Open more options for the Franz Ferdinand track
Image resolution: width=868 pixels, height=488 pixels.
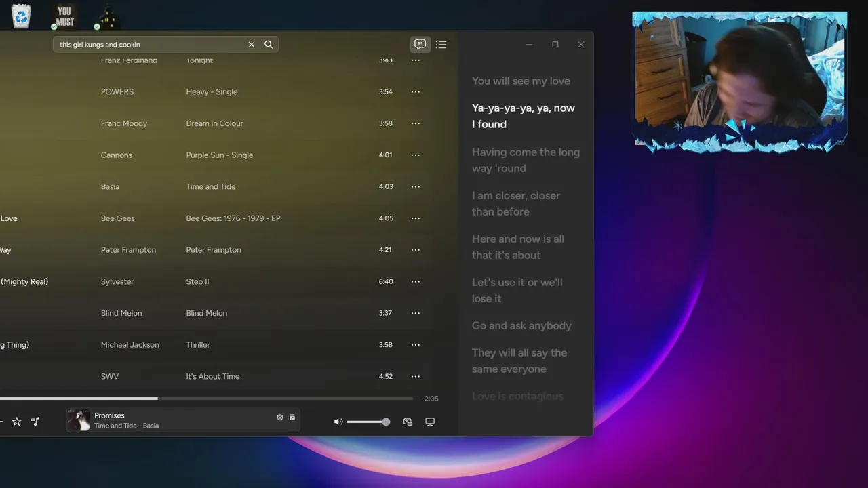(416, 60)
